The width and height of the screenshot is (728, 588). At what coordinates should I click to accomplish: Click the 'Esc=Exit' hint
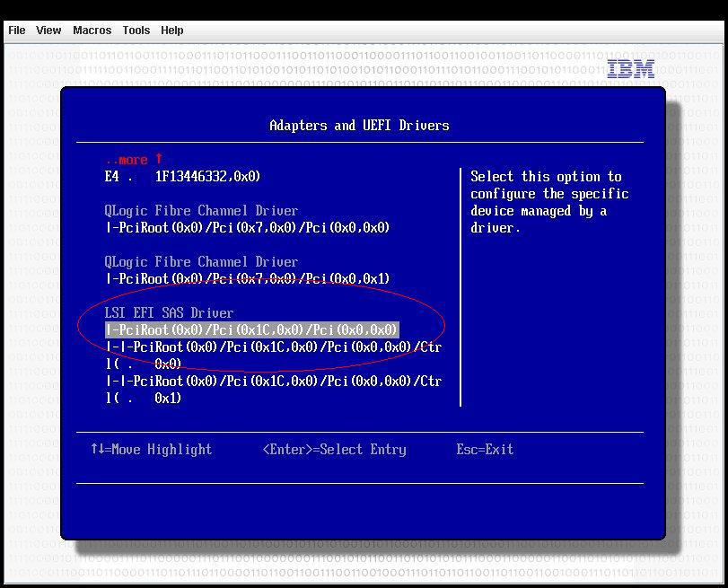485,450
